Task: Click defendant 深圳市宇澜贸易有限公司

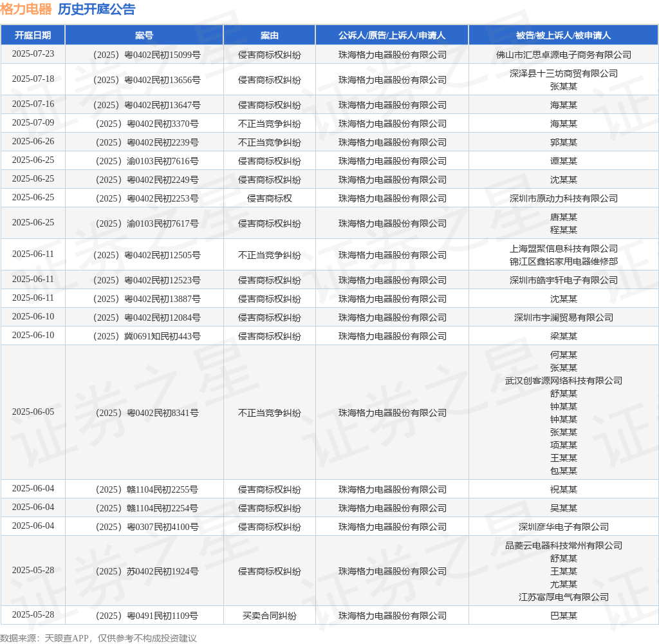Action: [x=564, y=318]
